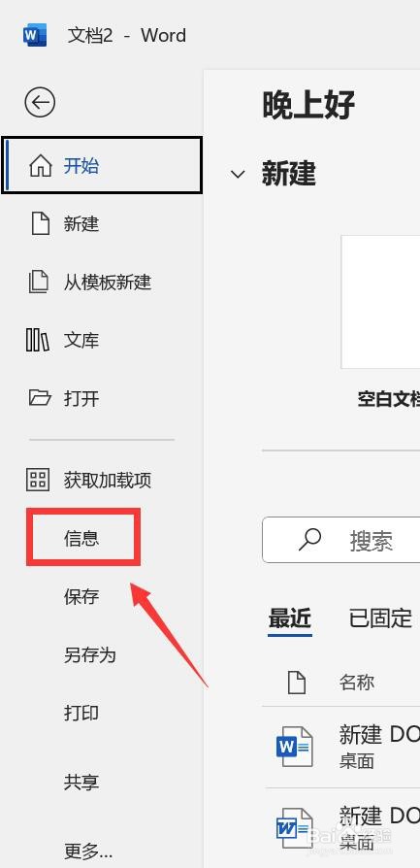Select the 最近 tab
The height and width of the screenshot is (868, 420).
(x=290, y=618)
